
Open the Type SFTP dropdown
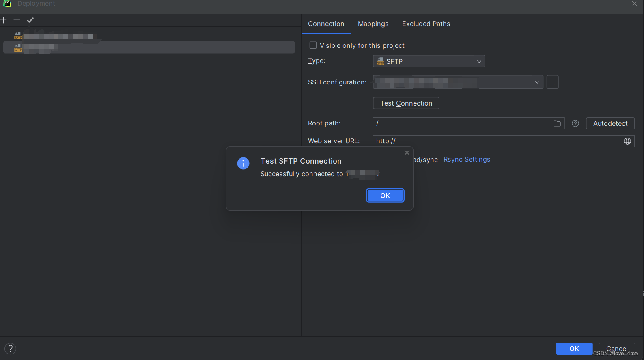429,61
